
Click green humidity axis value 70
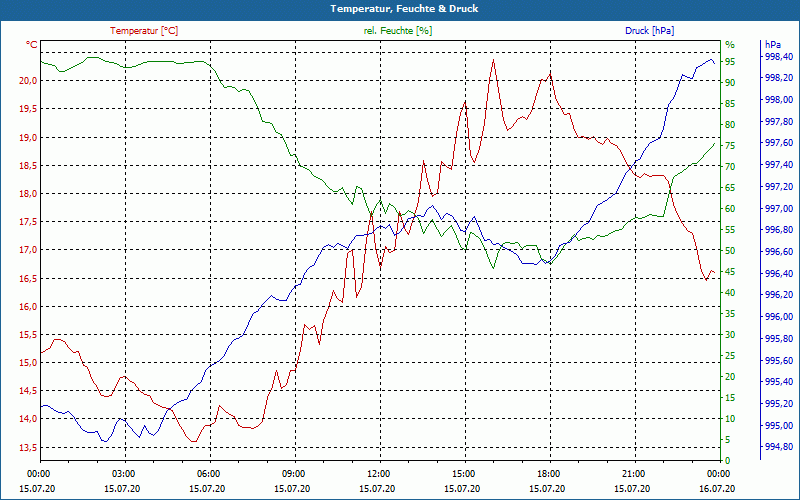(x=730, y=166)
